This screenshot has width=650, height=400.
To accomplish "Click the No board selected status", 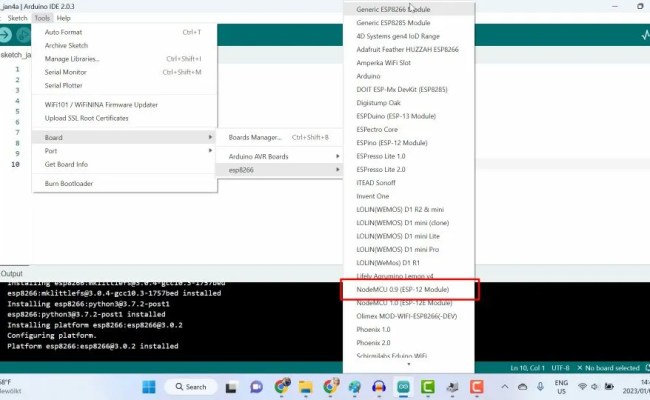I will 608,368.
